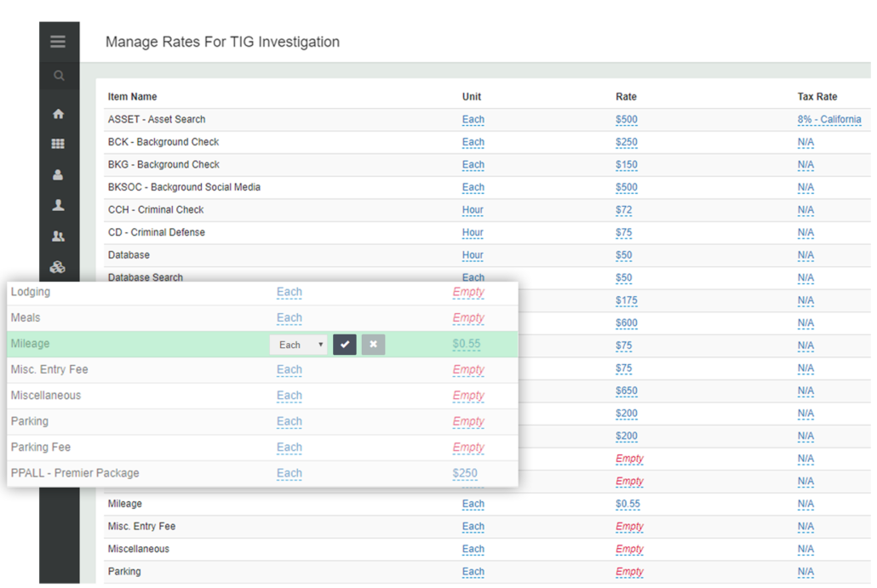Screen dimensions: 877x588
Task: Click the Rate column header
Action: coord(626,97)
